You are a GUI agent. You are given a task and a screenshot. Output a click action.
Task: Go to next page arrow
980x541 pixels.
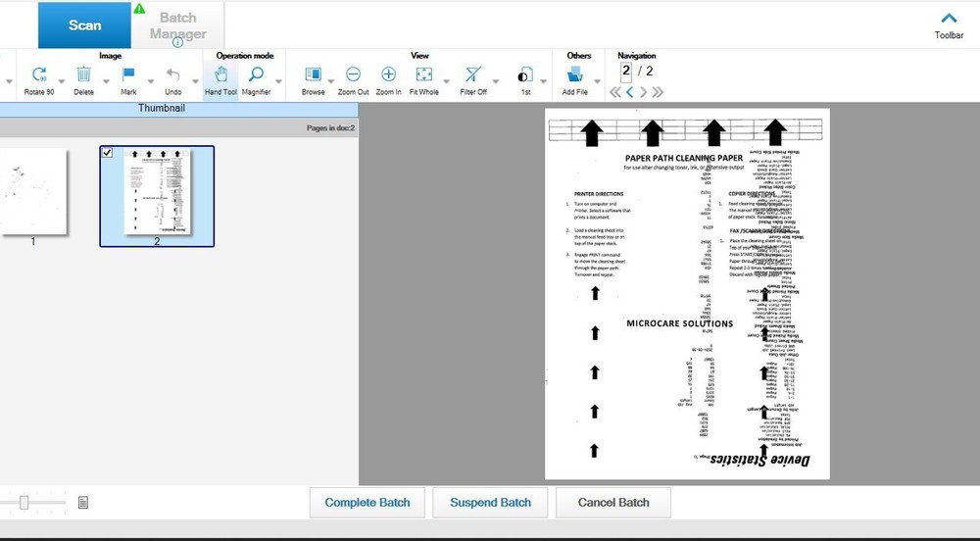644,92
